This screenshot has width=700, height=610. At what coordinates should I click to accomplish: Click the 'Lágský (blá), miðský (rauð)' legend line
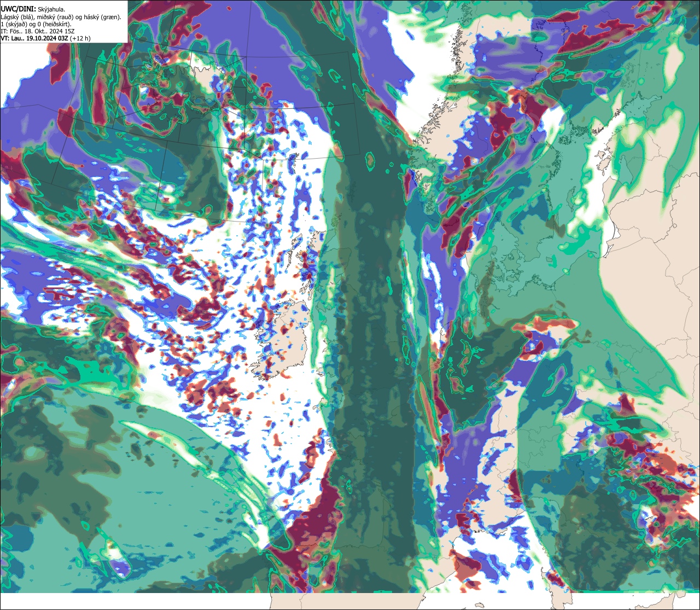tap(61, 16)
